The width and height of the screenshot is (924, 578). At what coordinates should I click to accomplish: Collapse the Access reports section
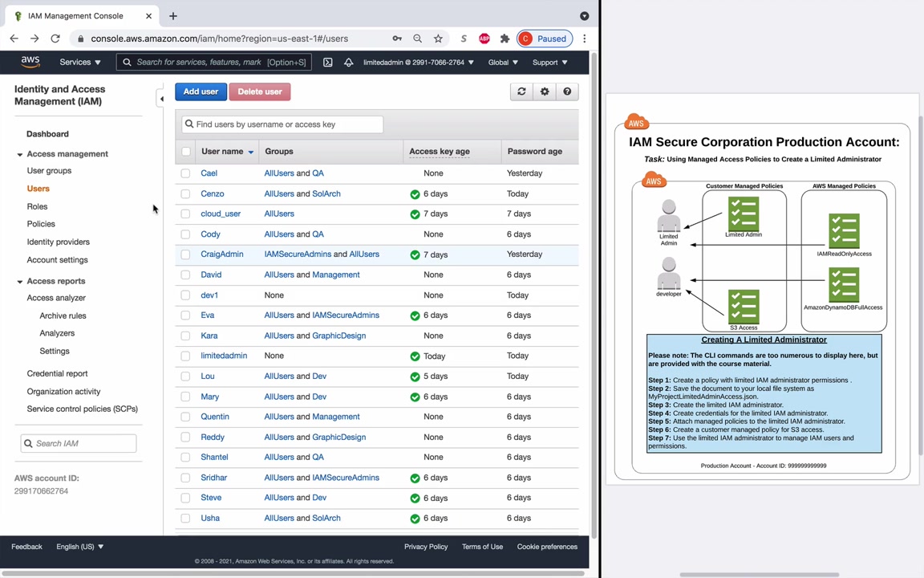point(19,282)
